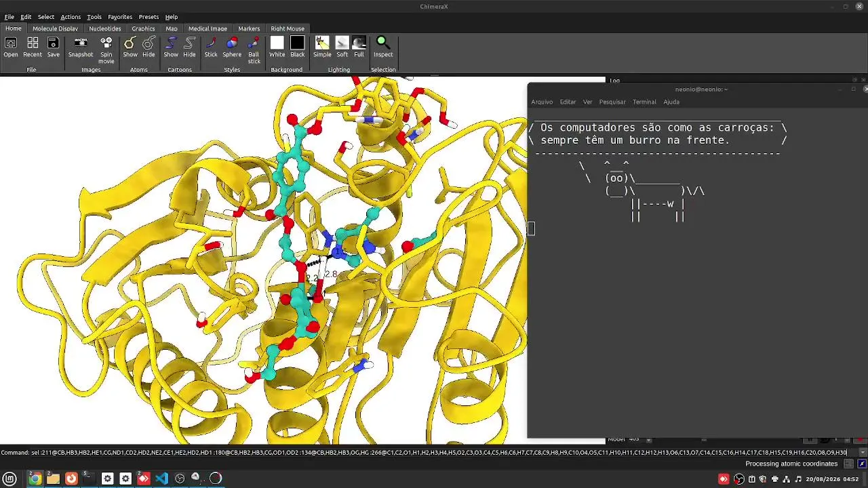Open the Pesquisar menu in the terminal window

[612, 102]
